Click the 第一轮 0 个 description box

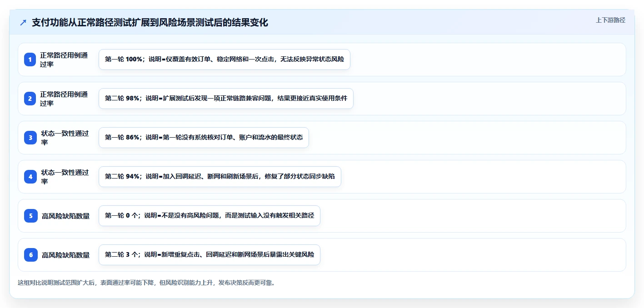pos(210,216)
